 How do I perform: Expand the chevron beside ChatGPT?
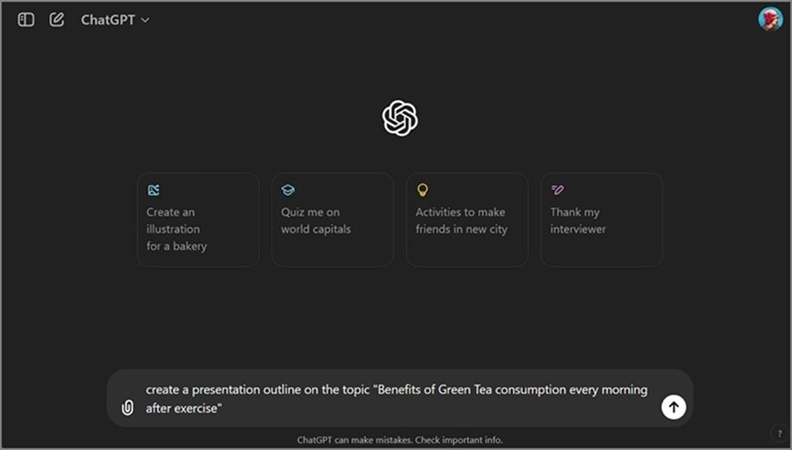(x=146, y=20)
